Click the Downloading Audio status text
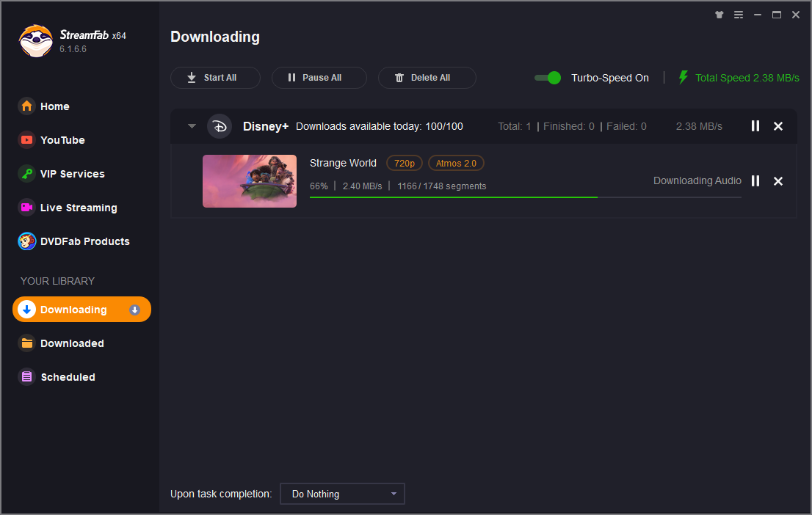This screenshot has height=515, width=812. click(697, 180)
